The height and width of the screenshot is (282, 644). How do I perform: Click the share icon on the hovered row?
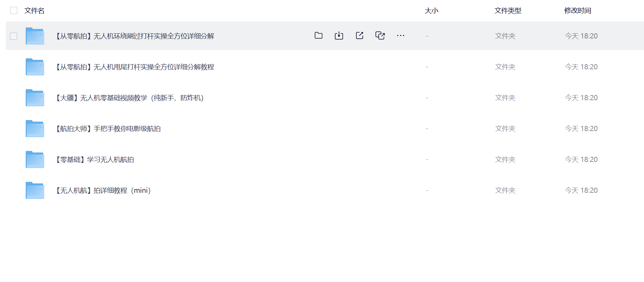[359, 35]
